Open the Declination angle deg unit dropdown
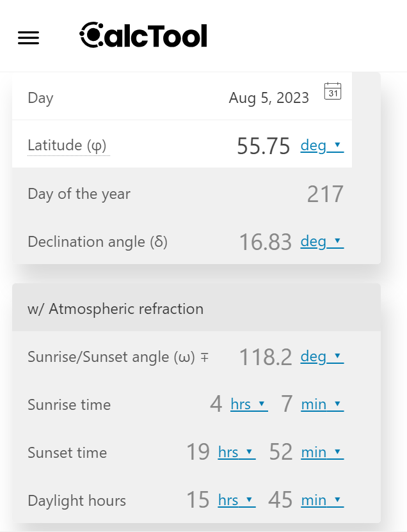The width and height of the screenshot is (407, 532). (322, 242)
